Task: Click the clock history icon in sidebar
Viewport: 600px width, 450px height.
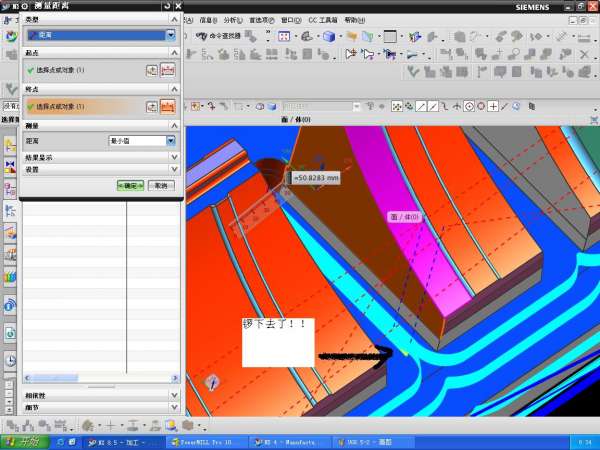Action: (10, 361)
